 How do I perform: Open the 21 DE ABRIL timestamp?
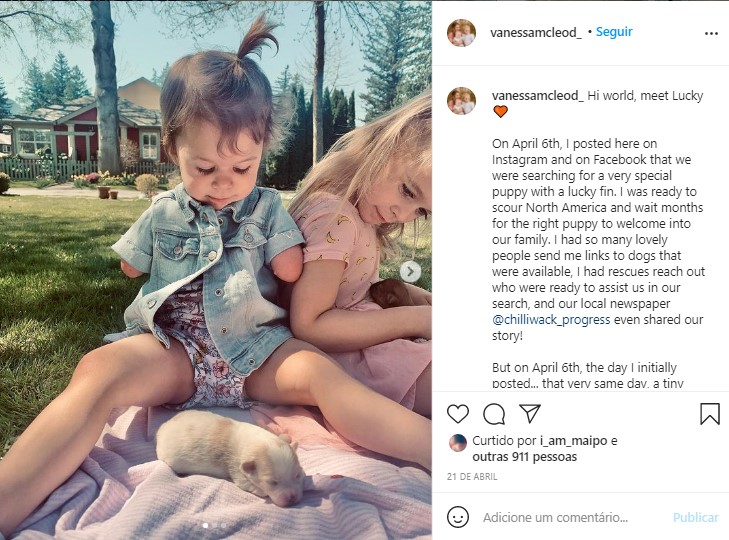(x=472, y=476)
